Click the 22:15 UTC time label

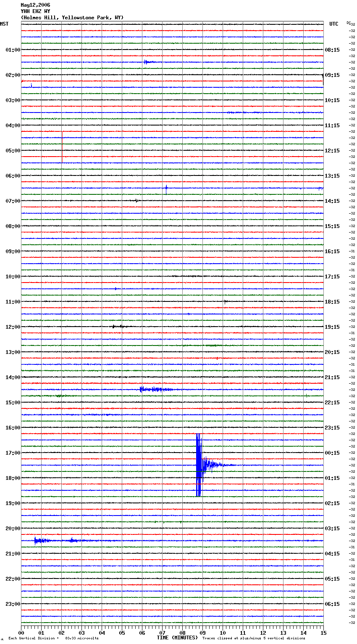(x=332, y=403)
